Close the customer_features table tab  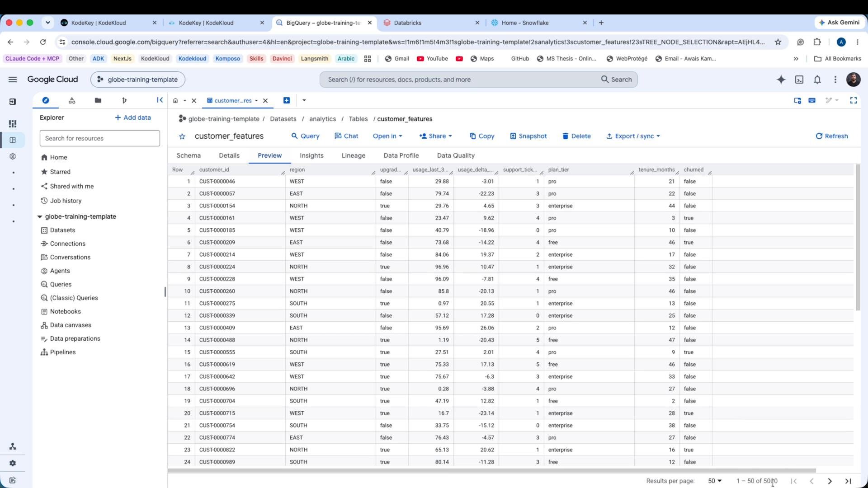(265, 101)
